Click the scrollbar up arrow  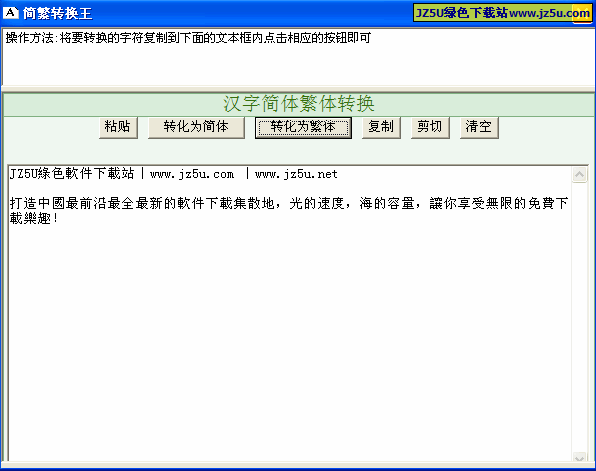click(579, 174)
